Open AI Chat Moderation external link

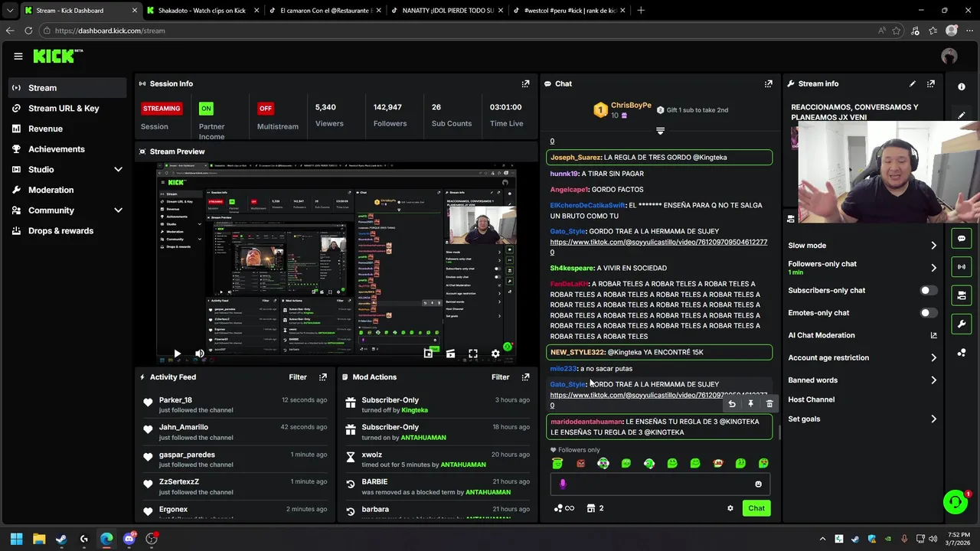click(x=933, y=335)
